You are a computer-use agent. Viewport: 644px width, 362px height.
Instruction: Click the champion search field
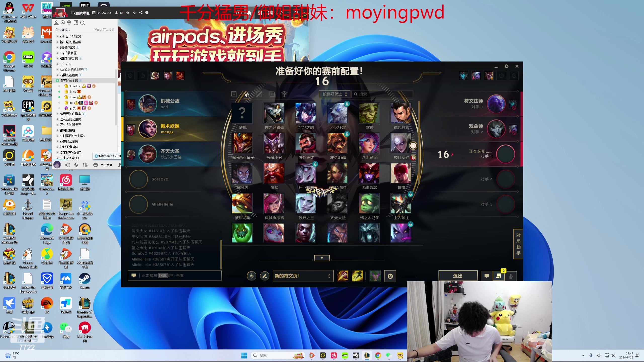pyautogui.click(x=382, y=94)
